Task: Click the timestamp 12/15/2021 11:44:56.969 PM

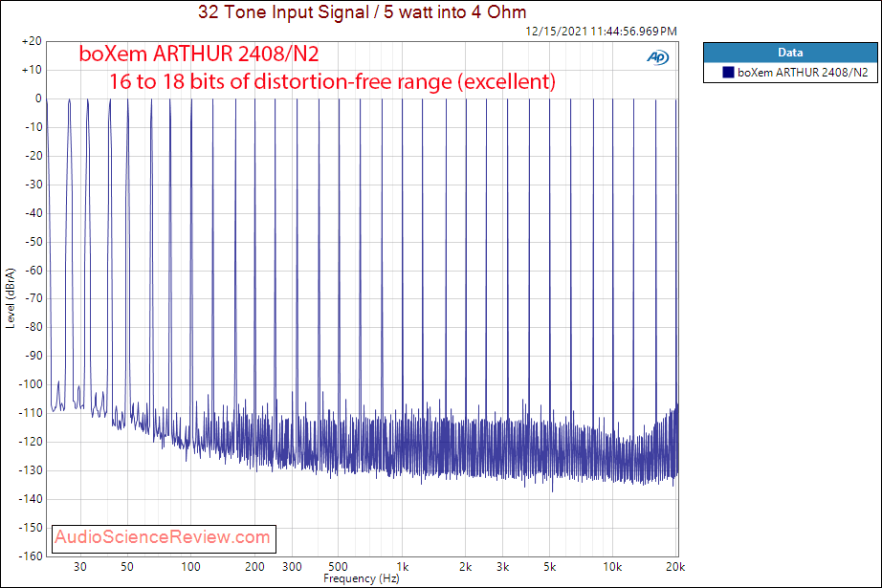Action: tap(601, 32)
